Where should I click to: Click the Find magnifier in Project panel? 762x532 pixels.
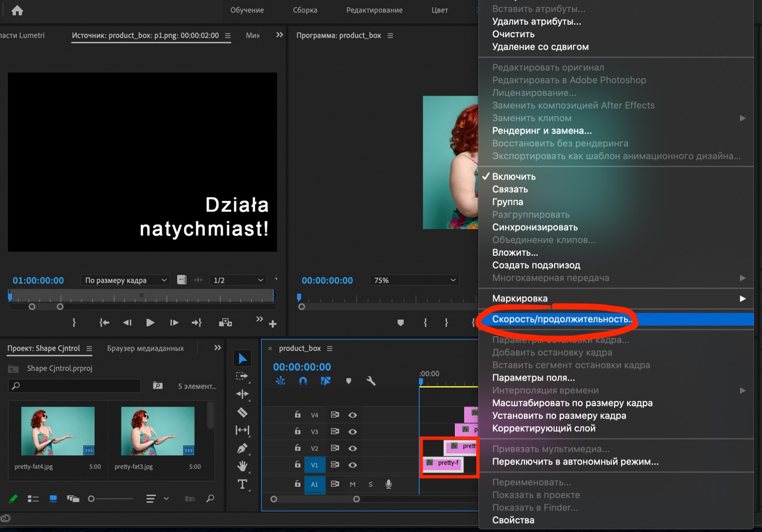[210, 499]
